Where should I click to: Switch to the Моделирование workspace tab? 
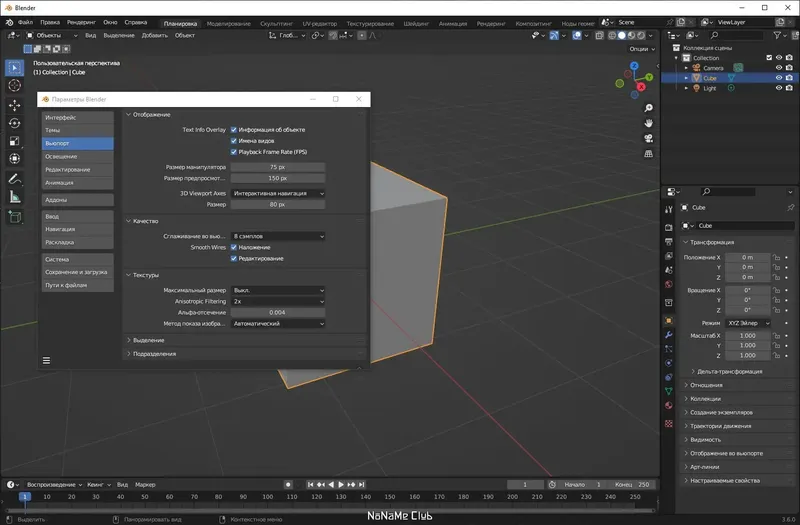tap(229, 22)
